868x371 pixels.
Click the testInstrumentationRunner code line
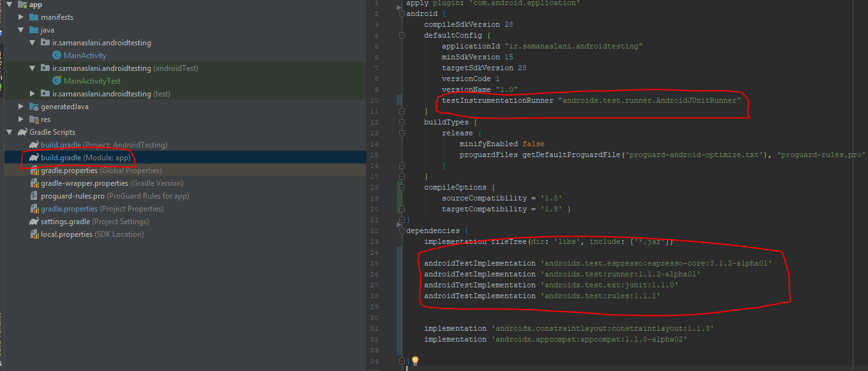pos(591,100)
